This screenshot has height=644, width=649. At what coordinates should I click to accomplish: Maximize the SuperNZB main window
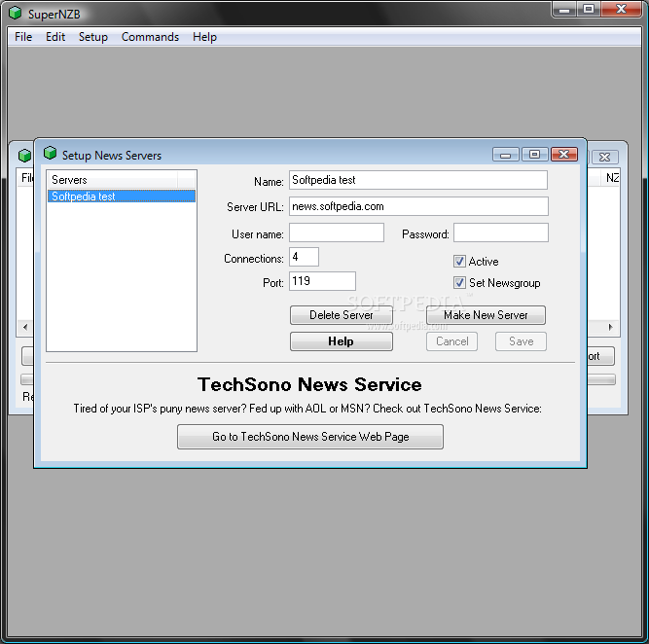tap(589, 9)
